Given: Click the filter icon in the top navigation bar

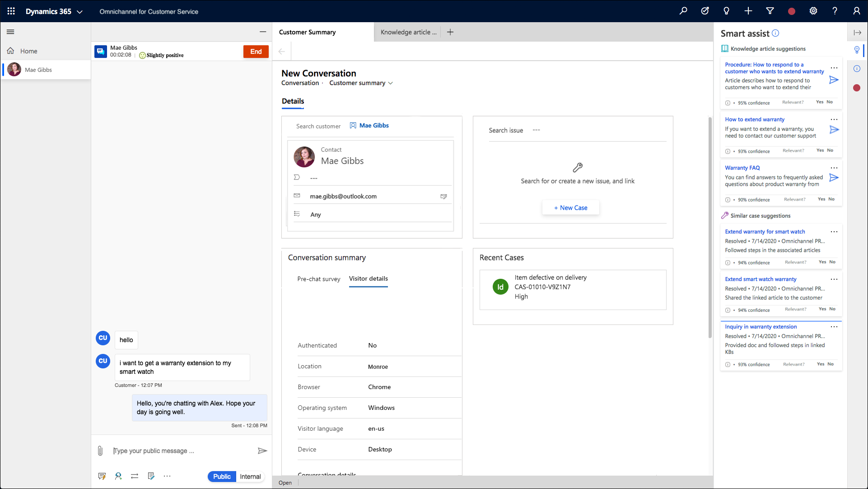Looking at the screenshot, I should [x=771, y=11].
